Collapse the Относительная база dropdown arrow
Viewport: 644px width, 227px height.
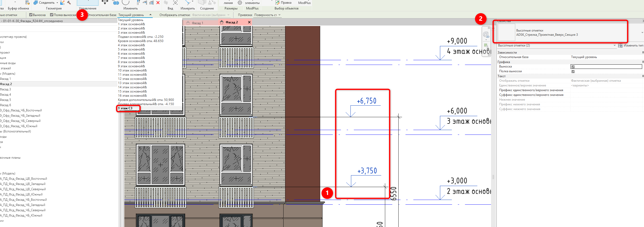click(x=150, y=15)
